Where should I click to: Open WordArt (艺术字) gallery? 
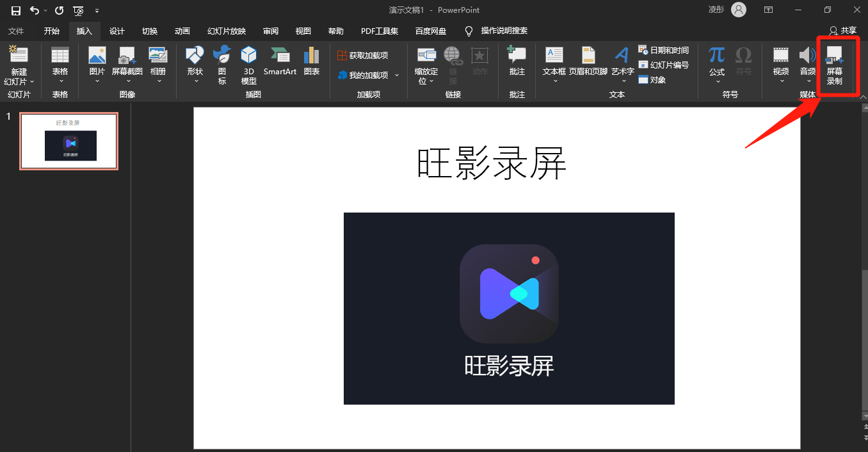(x=622, y=66)
